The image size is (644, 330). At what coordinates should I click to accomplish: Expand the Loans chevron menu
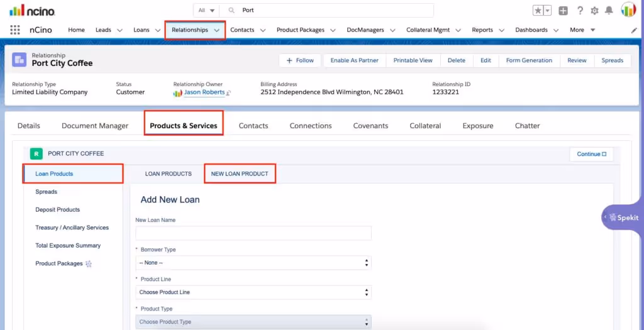(x=158, y=30)
